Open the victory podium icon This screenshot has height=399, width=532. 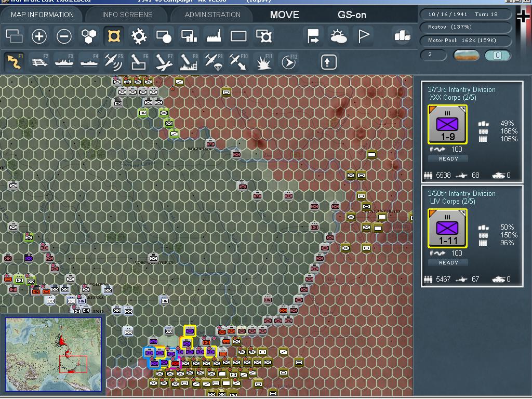click(403, 36)
